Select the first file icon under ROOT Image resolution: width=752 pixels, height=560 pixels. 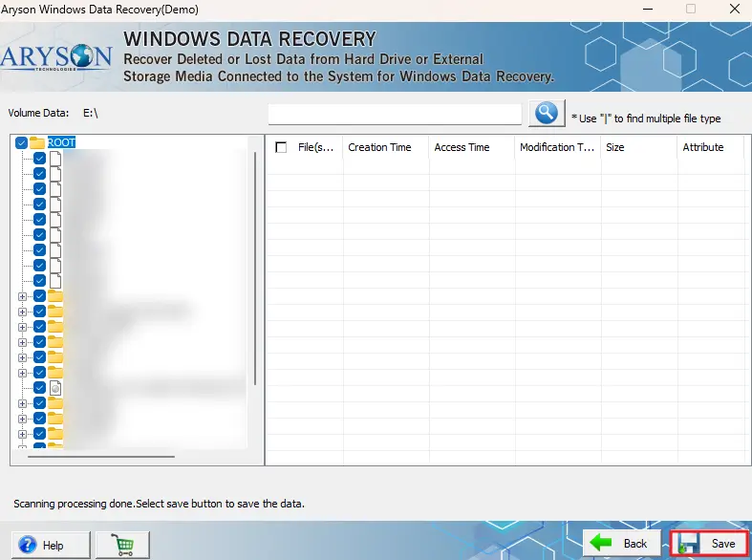[x=55, y=158]
